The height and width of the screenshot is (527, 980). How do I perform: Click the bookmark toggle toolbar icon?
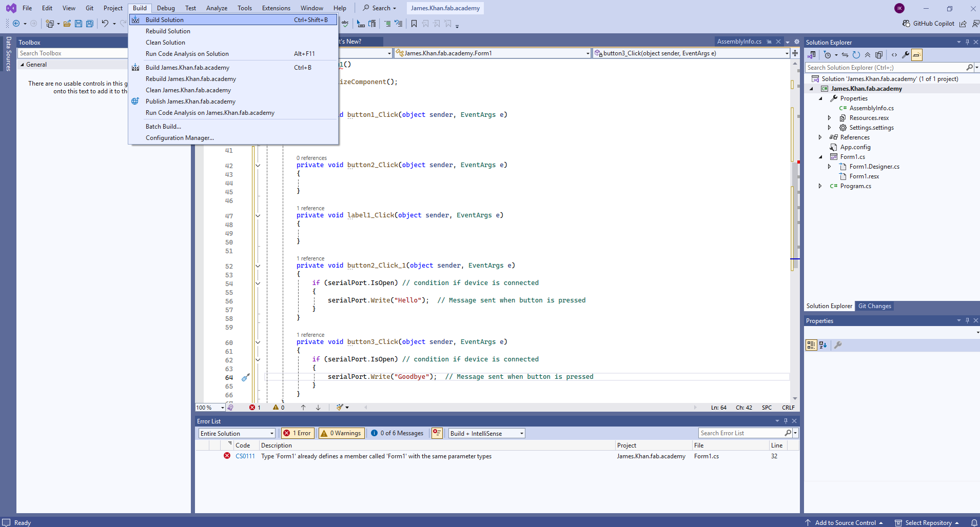click(x=414, y=24)
